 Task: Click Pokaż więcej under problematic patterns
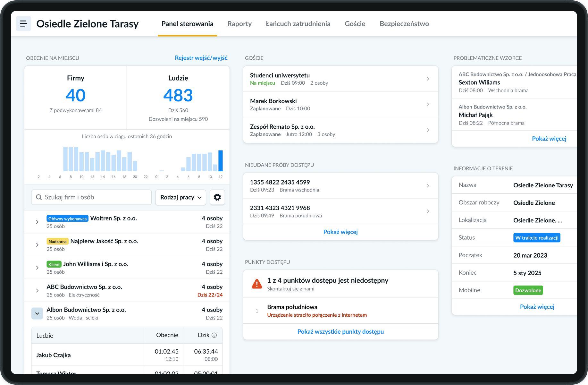pos(549,139)
